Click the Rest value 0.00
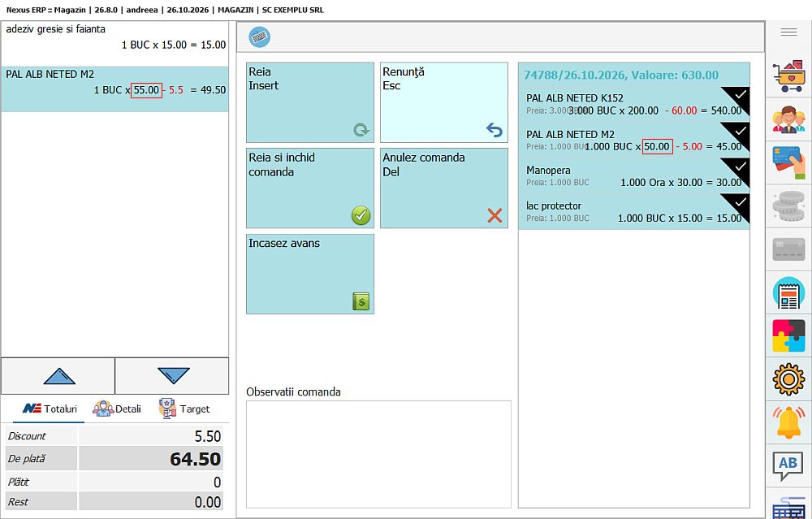 point(208,502)
